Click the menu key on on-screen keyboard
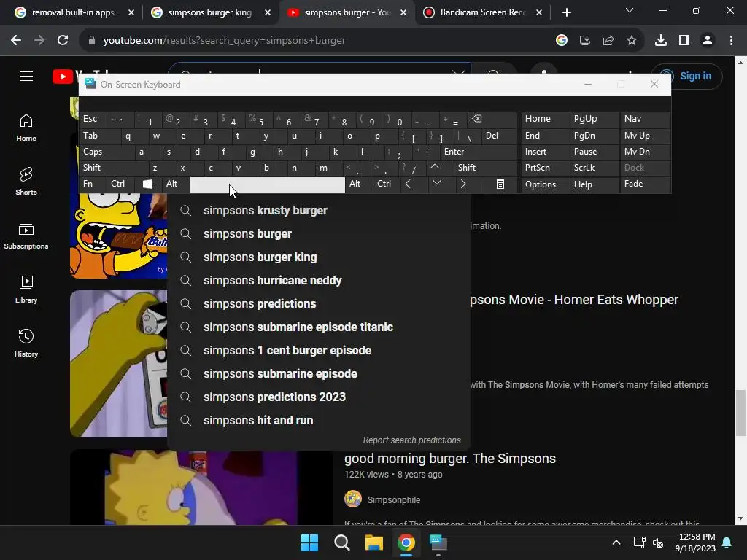The height and width of the screenshot is (560, 747). pyautogui.click(x=500, y=184)
